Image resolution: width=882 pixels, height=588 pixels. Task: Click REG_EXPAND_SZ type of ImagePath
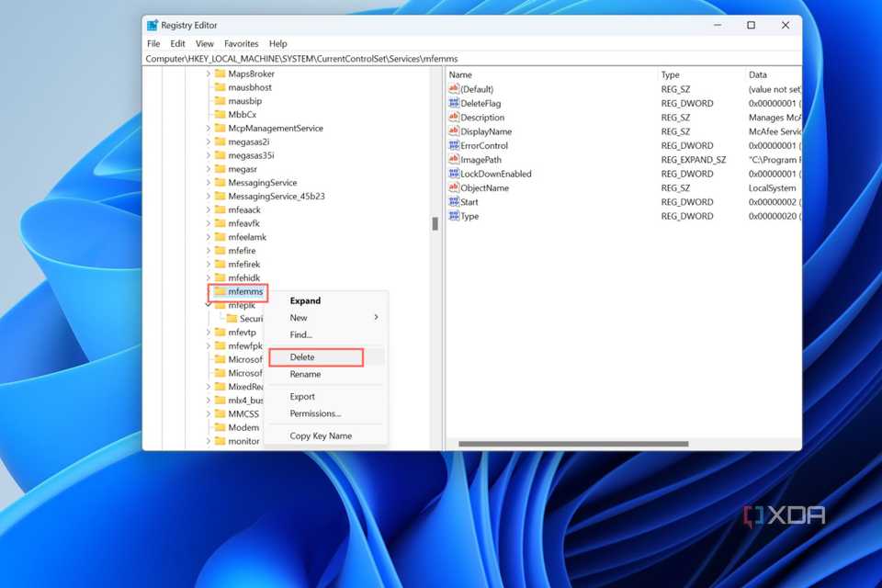point(694,160)
